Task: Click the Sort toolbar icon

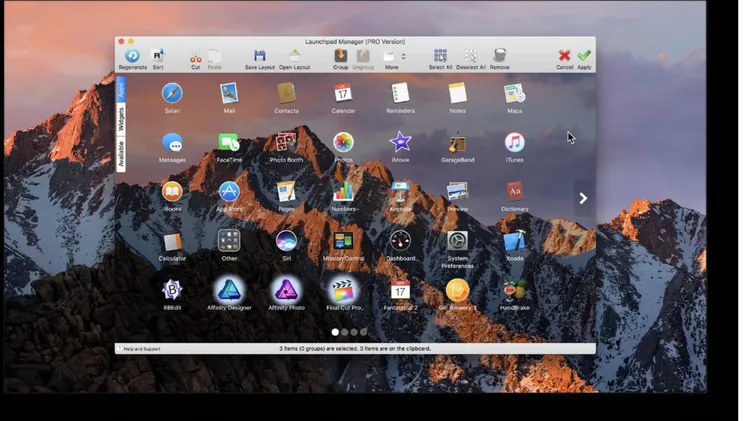Action: tap(158, 56)
